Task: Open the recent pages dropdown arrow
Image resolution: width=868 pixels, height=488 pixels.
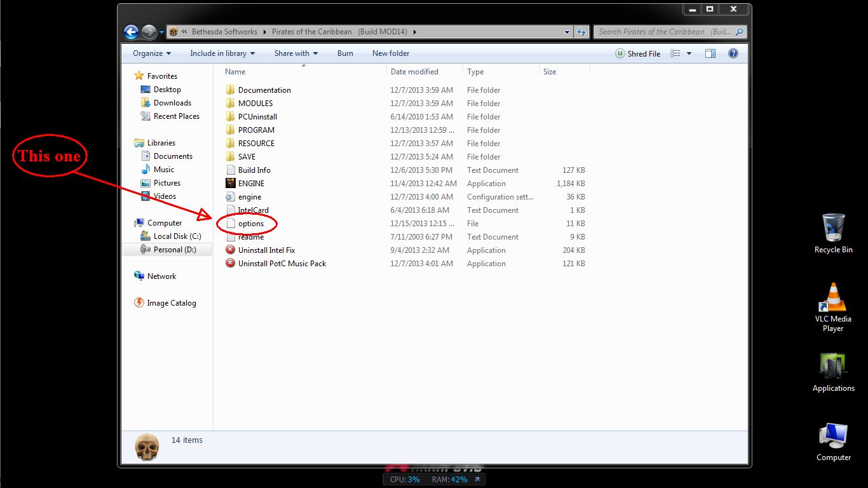Action: (161, 32)
